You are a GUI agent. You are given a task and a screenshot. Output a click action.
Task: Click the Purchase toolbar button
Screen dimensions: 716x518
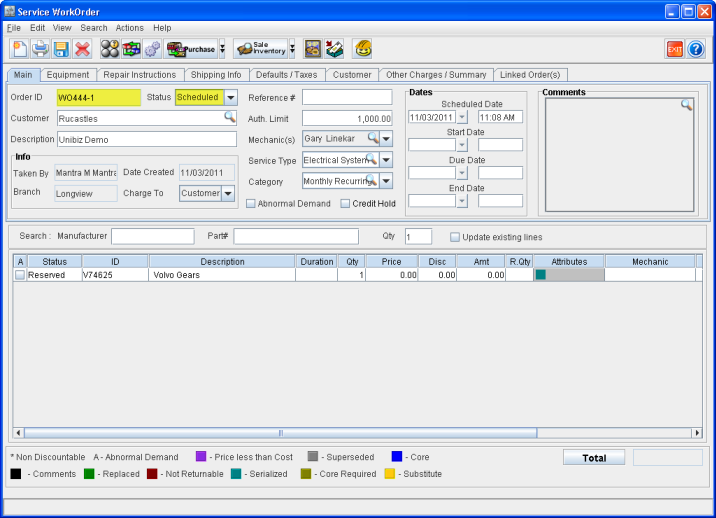click(191, 49)
